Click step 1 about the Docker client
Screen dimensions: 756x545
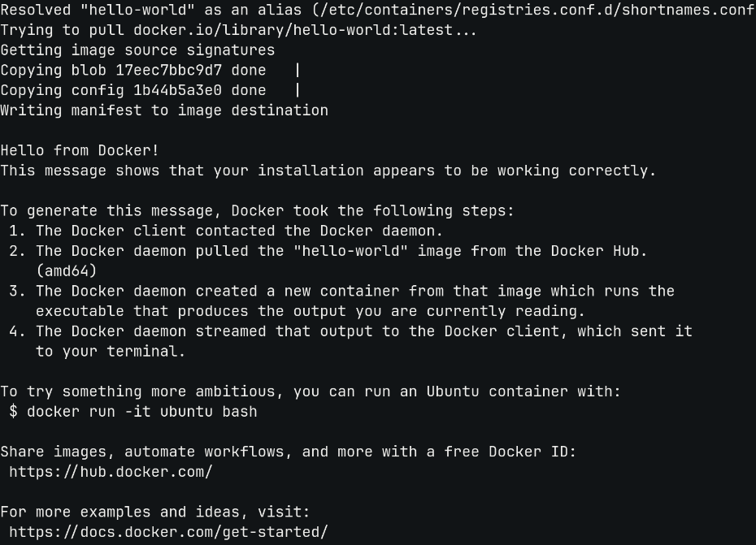pyautogui.click(x=226, y=231)
